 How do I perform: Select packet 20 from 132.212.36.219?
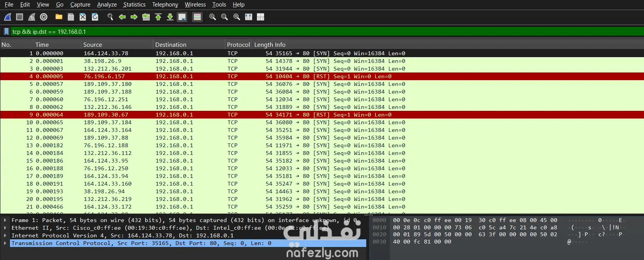(322, 199)
